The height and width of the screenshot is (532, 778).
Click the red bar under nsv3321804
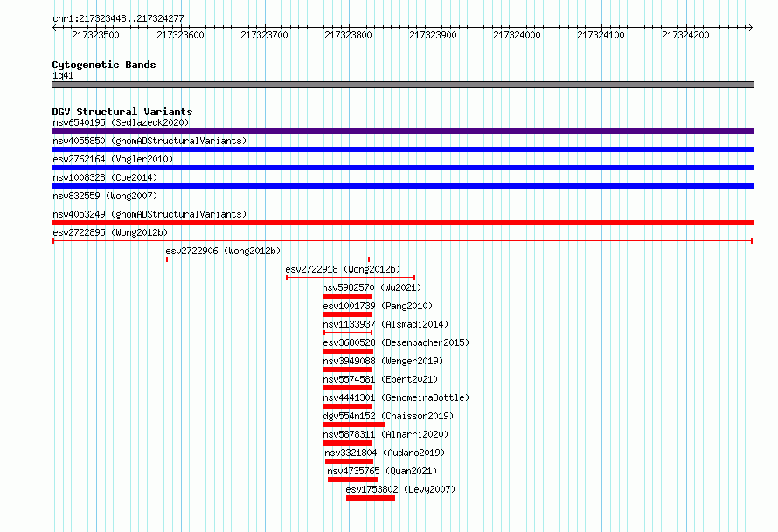pos(350,461)
